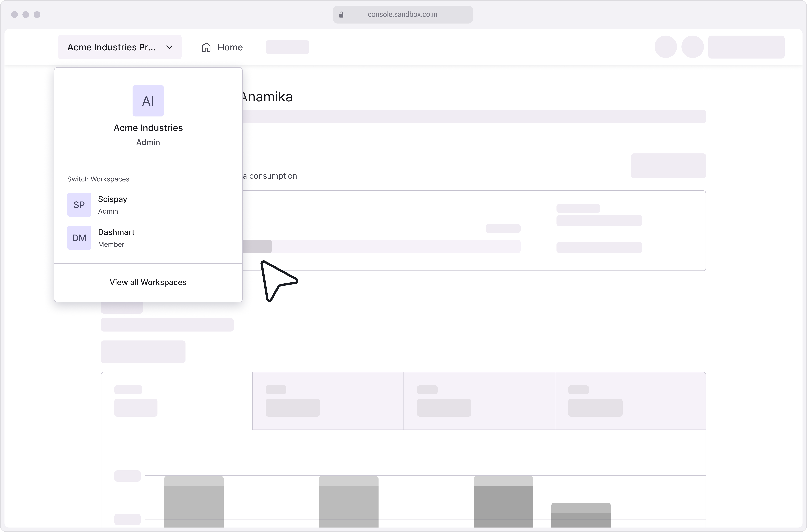Screen dimensions: 807x532
Task: Click the browser address bar
Action: 403,15
